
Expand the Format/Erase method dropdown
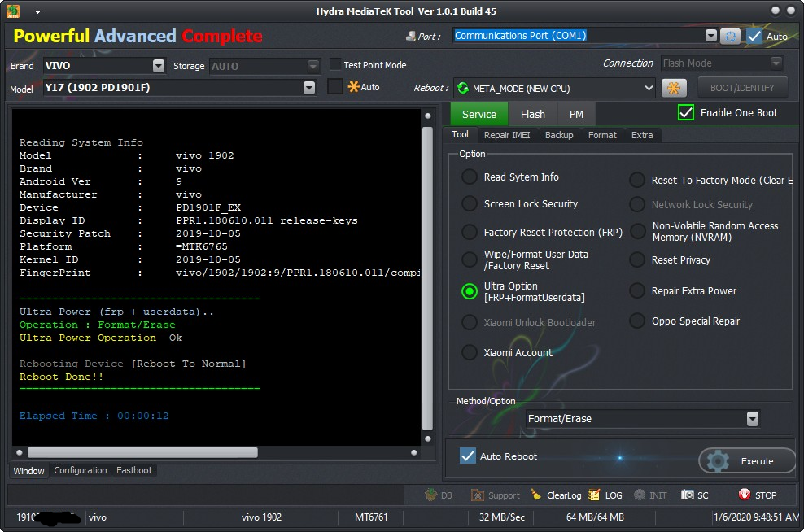pyautogui.click(x=752, y=419)
